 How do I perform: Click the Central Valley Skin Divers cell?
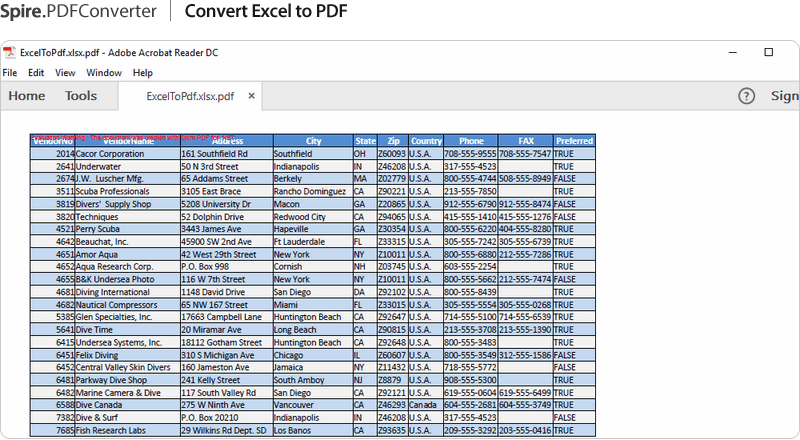click(x=128, y=367)
